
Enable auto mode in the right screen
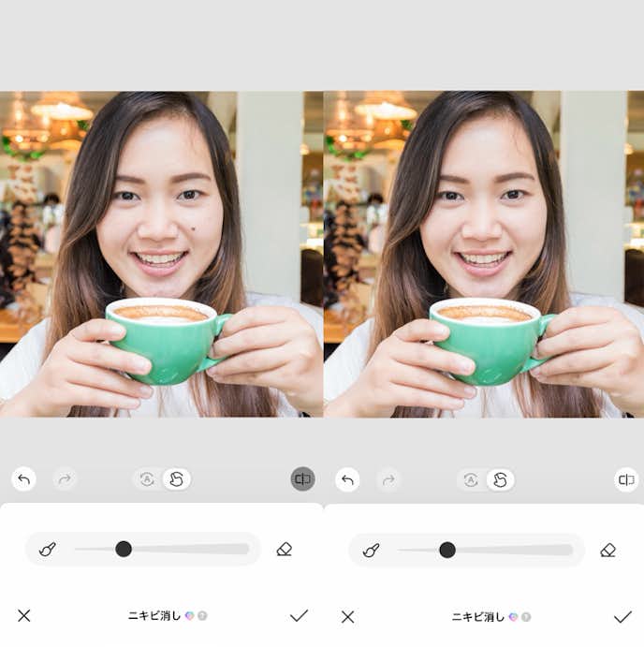(x=471, y=479)
